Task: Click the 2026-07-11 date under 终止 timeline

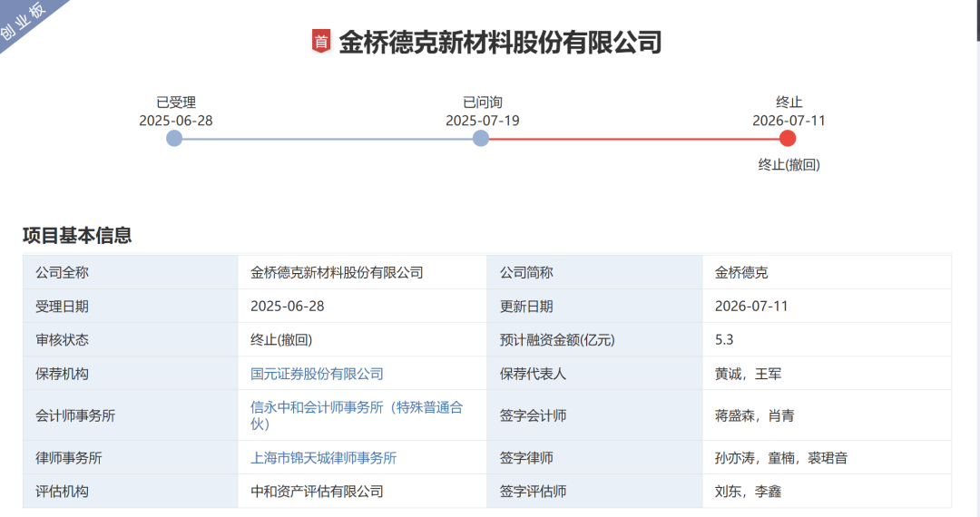Action: point(789,121)
